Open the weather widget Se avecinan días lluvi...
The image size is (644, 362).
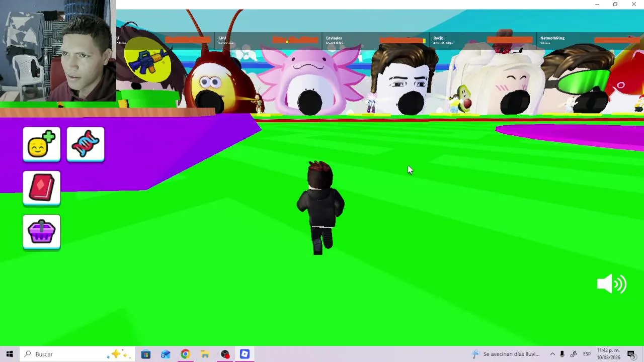coord(505,354)
